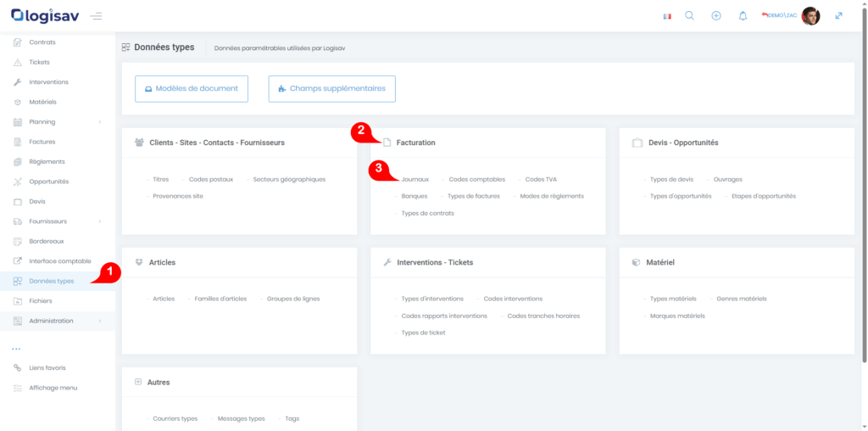Screen dimensions: 868x431
Task: Click the Liens favoris link icon
Action: (17, 368)
